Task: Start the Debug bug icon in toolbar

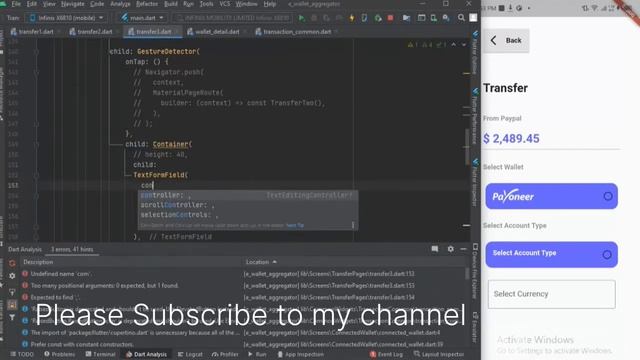Action: point(314,18)
